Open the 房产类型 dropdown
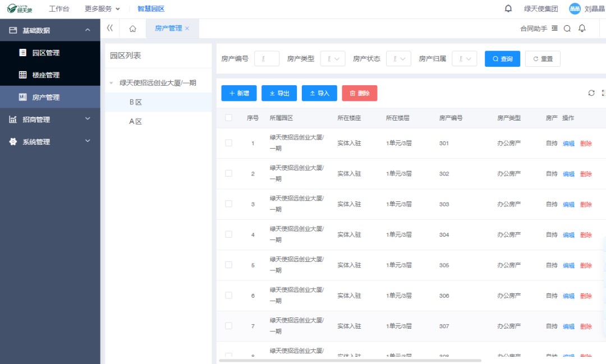Viewport: 606px width, 364px height. [x=333, y=59]
